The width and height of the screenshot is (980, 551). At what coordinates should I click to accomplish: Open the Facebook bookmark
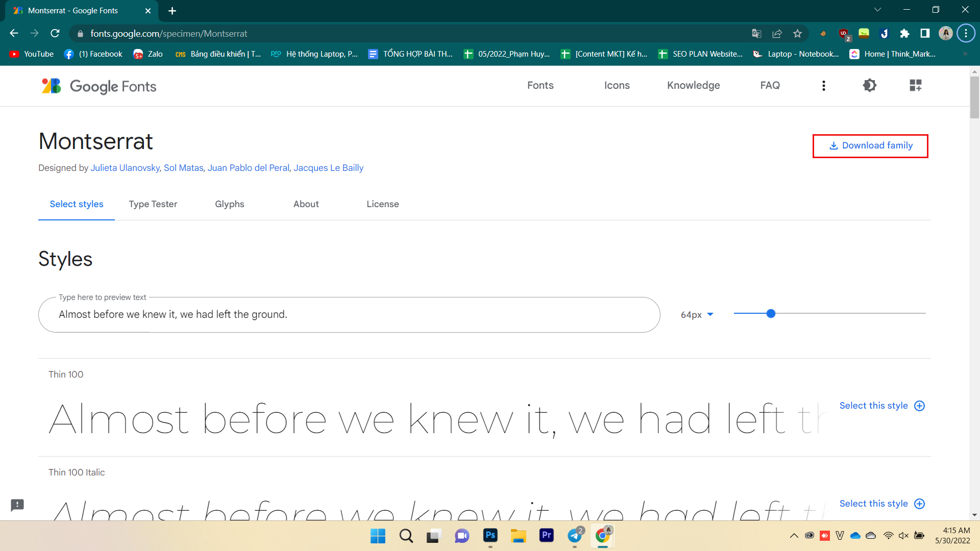pyautogui.click(x=93, y=54)
